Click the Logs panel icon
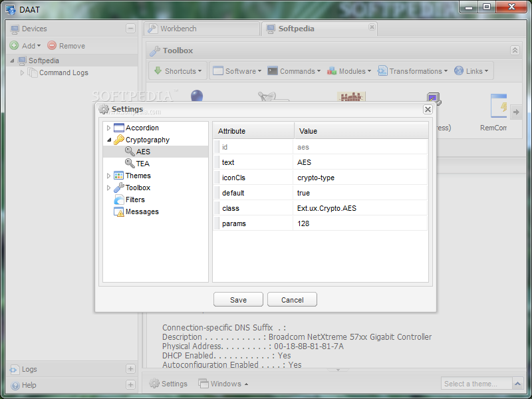 click(x=15, y=369)
